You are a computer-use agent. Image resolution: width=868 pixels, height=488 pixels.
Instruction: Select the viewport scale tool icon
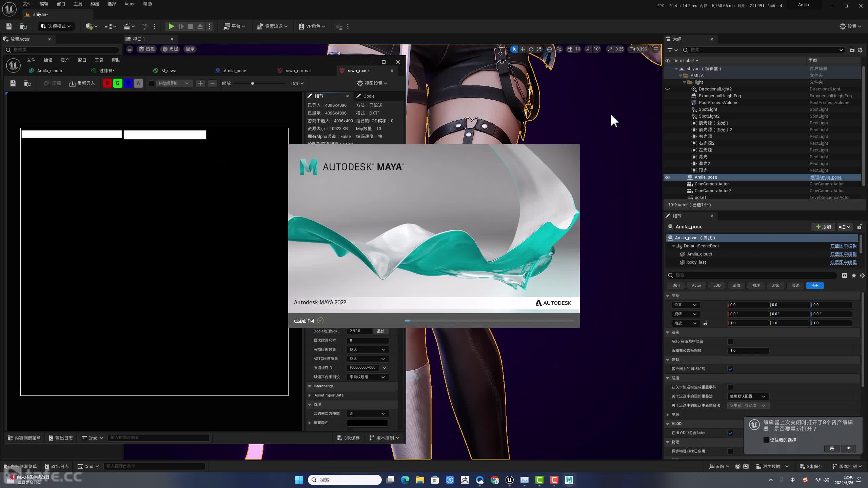coord(539,49)
